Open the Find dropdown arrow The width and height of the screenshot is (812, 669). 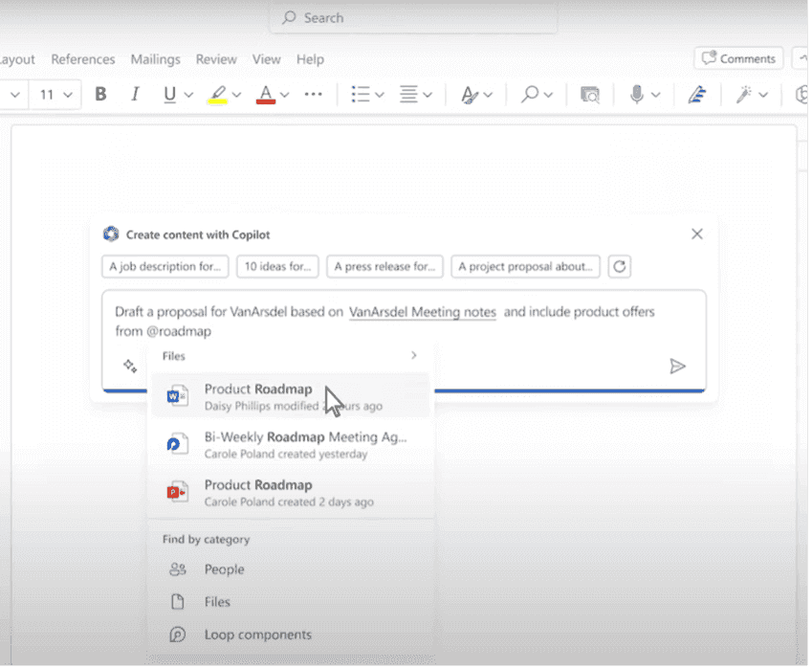click(548, 95)
